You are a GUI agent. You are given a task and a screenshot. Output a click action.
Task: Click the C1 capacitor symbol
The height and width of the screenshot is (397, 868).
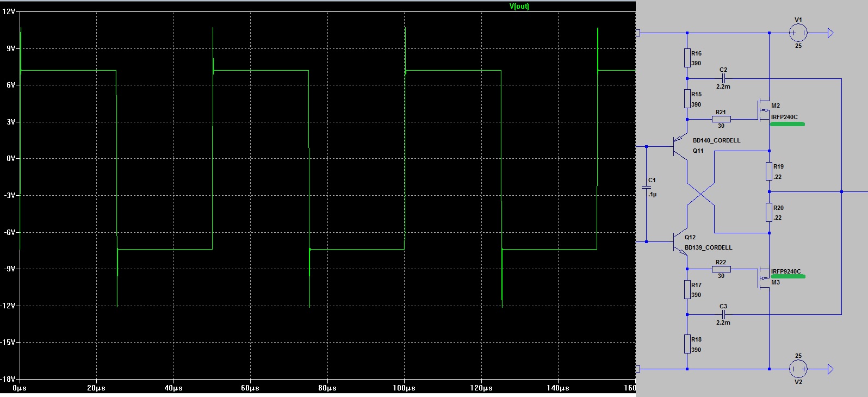(x=647, y=188)
